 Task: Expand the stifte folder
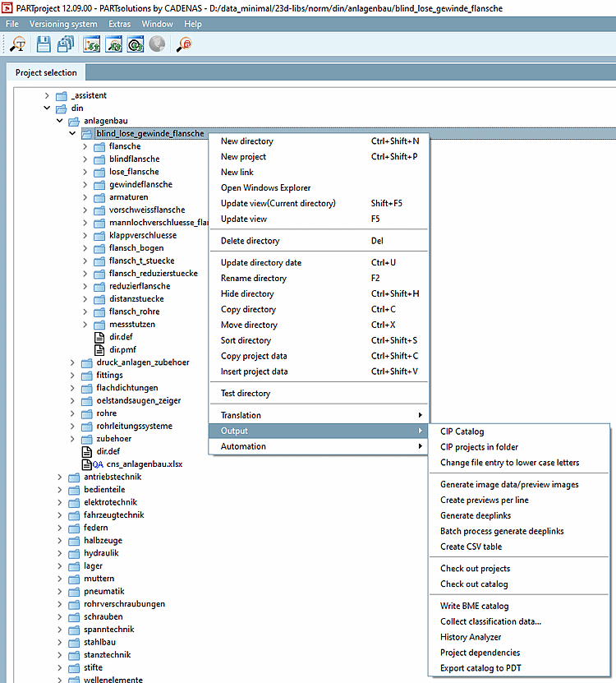click(60, 667)
